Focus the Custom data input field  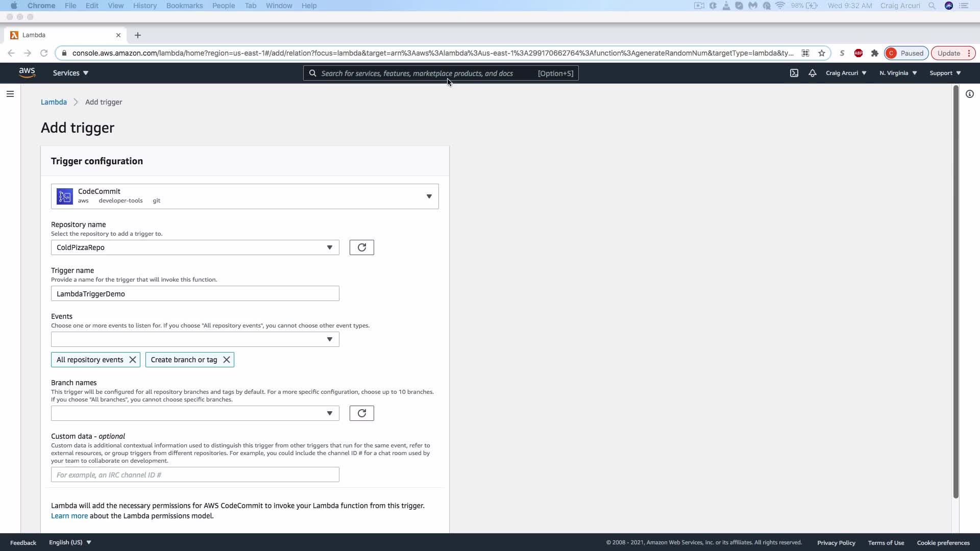pyautogui.click(x=195, y=474)
